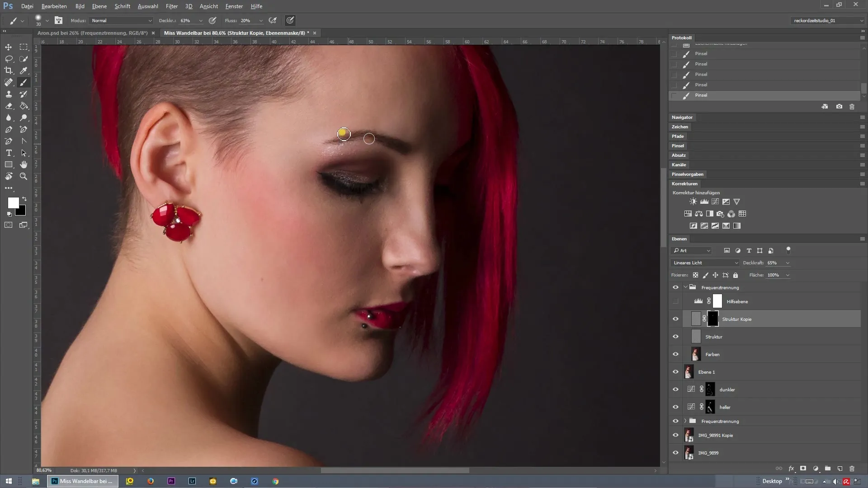Select Struktur Kopie layer mask thumbnail
The image size is (868, 488).
pyautogui.click(x=712, y=319)
